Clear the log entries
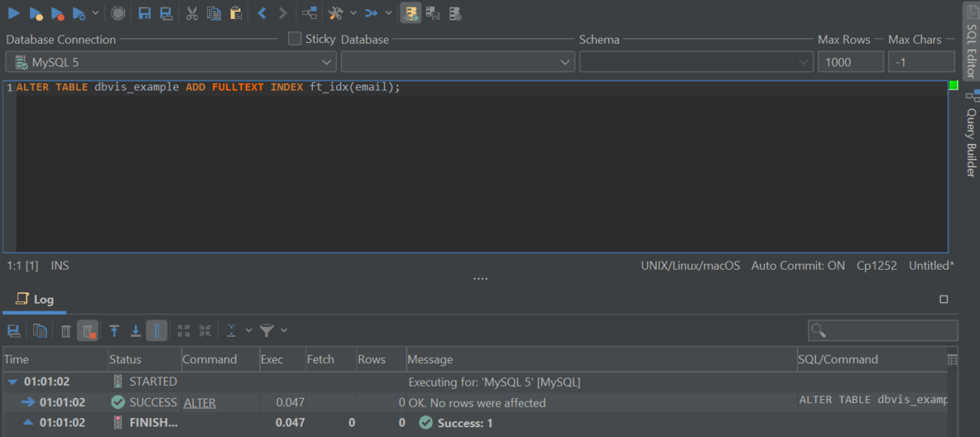980x437 pixels. click(x=66, y=330)
